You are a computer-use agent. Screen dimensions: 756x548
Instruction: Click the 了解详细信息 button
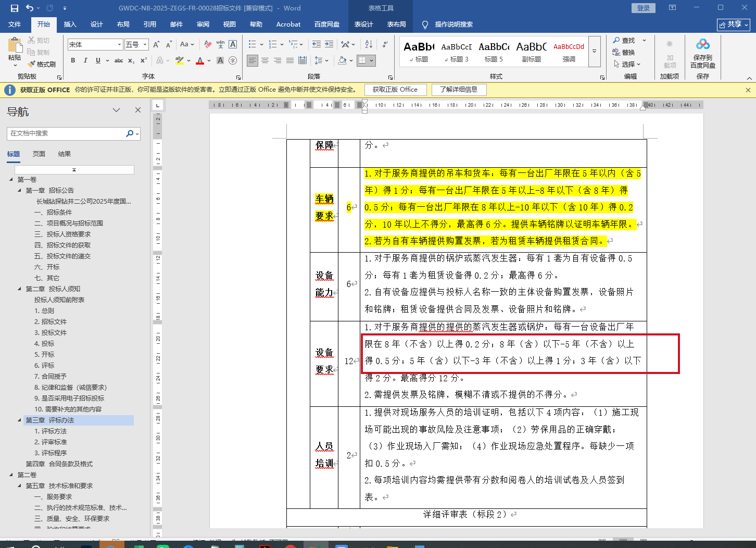459,90
